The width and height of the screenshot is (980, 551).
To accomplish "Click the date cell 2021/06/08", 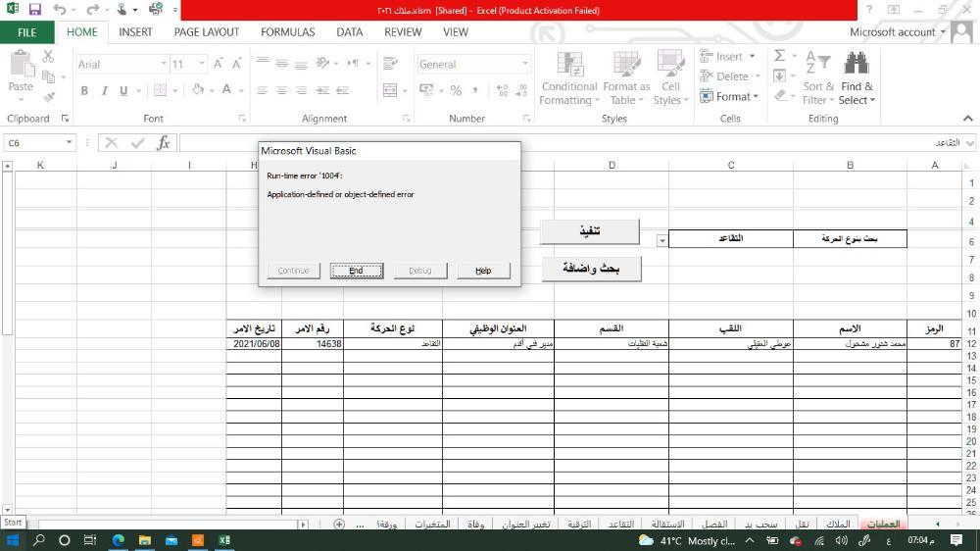I will [x=255, y=343].
